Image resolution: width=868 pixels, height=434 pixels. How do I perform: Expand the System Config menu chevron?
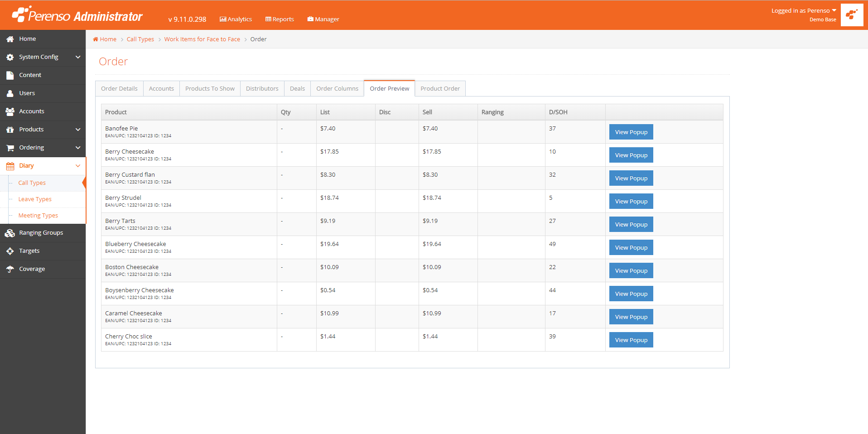coord(78,57)
